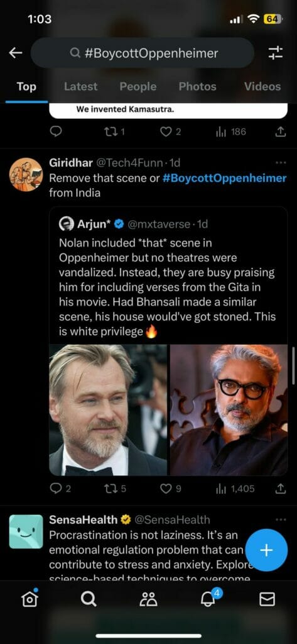Like Giridhar's tweet with 9 likes
The height and width of the screenshot is (644, 297).
tap(171, 488)
